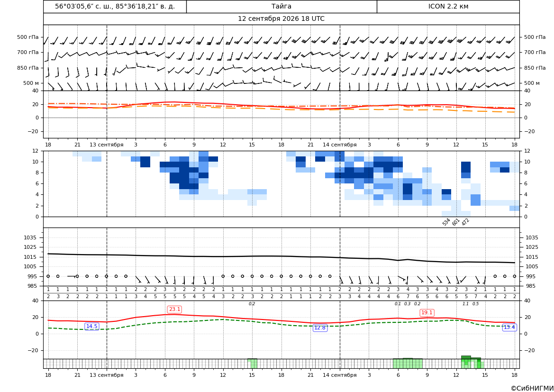Click the 534 cloud base height label
This screenshot has width=554, height=392.
coord(446,222)
